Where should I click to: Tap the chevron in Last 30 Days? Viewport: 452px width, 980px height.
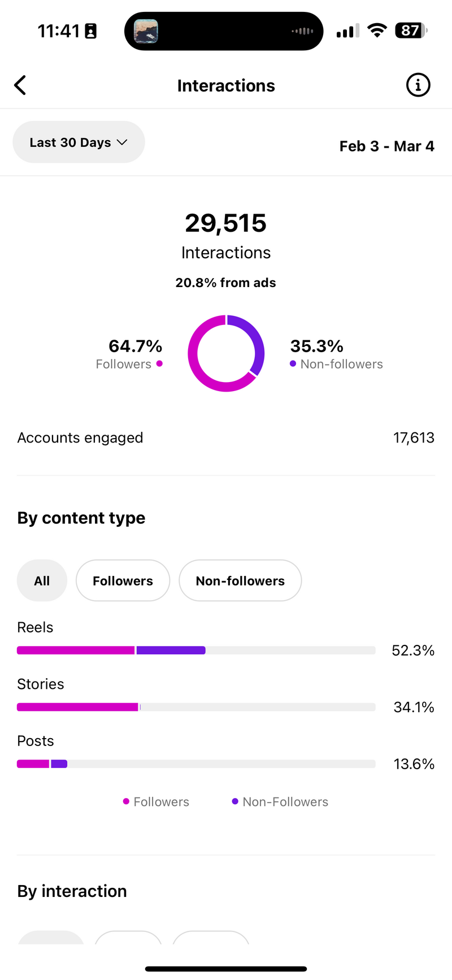[122, 142]
